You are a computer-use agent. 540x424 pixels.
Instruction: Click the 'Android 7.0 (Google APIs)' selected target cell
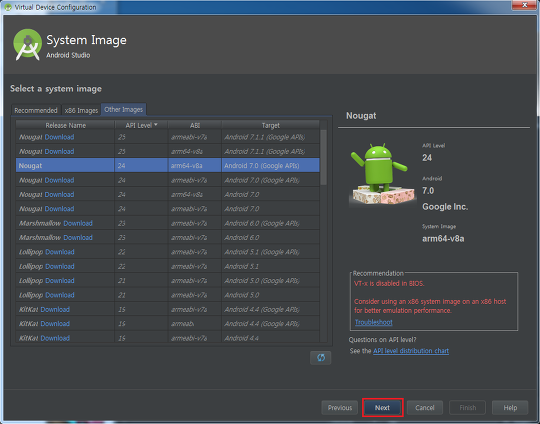(x=270, y=165)
